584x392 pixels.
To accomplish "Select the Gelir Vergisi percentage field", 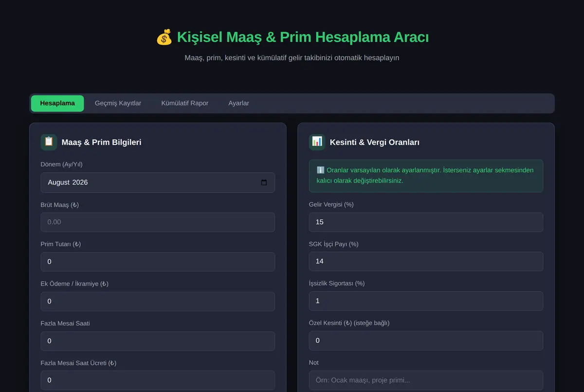I will click(426, 222).
